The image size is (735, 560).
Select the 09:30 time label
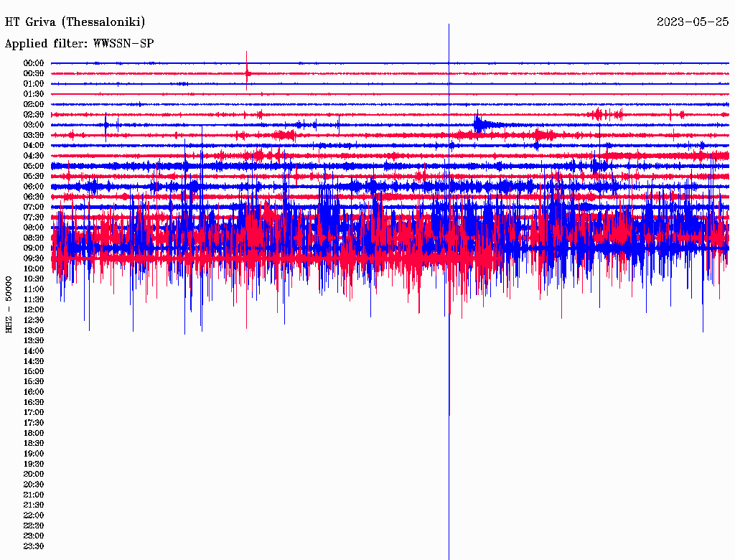[x=34, y=258]
